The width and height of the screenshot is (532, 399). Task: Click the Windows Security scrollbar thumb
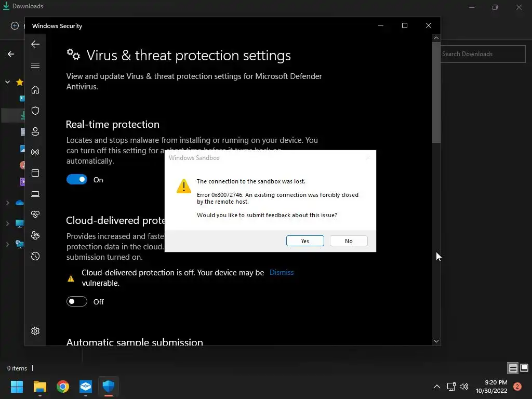436,92
